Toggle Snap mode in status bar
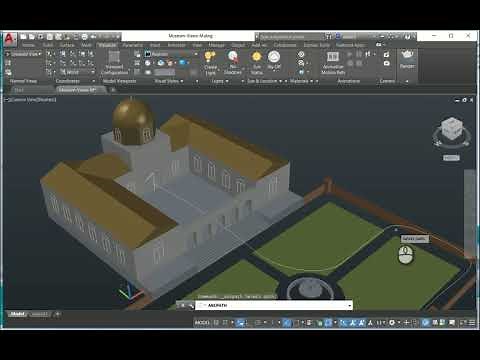 click(x=225, y=322)
